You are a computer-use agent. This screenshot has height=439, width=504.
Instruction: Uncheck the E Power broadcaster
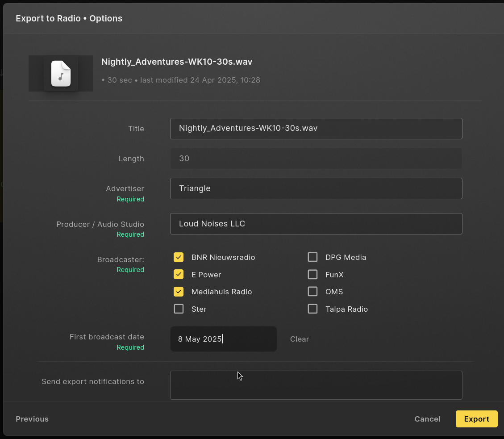pyautogui.click(x=179, y=274)
